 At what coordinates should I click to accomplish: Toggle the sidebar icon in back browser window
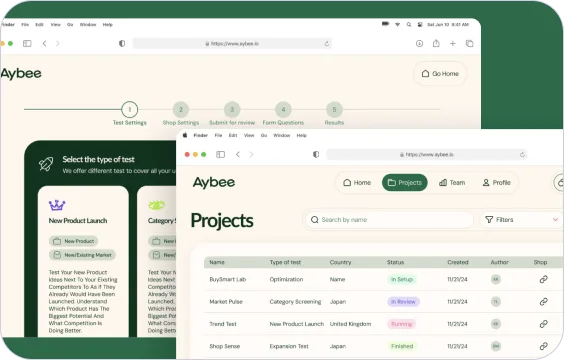tap(27, 44)
